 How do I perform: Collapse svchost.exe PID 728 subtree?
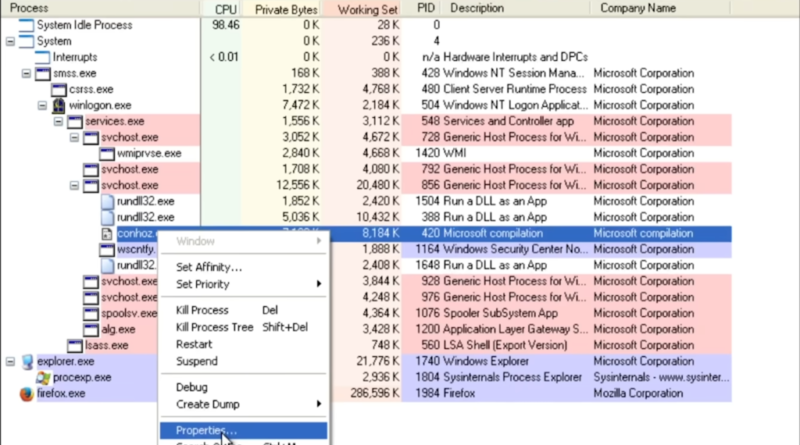pos(74,137)
